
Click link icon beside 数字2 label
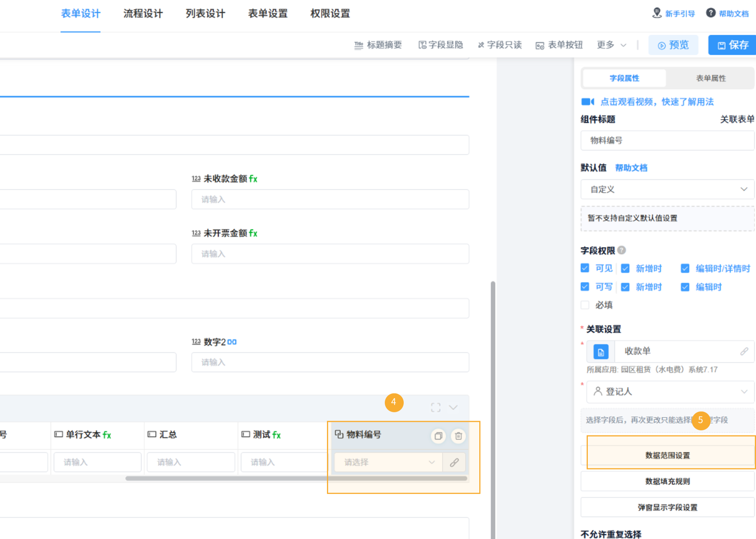[232, 342]
